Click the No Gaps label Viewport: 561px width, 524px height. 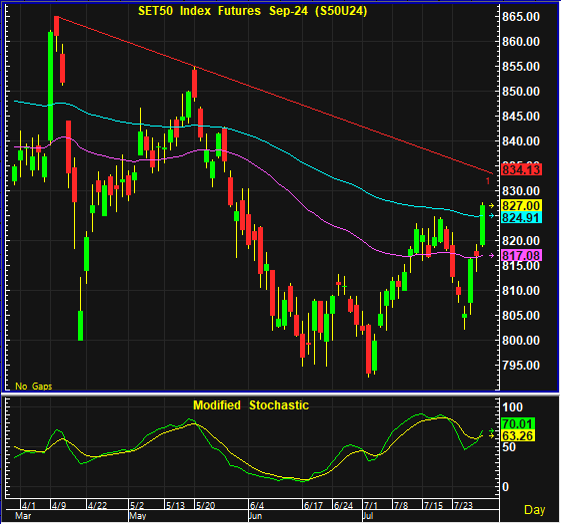(x=34, y=386)
